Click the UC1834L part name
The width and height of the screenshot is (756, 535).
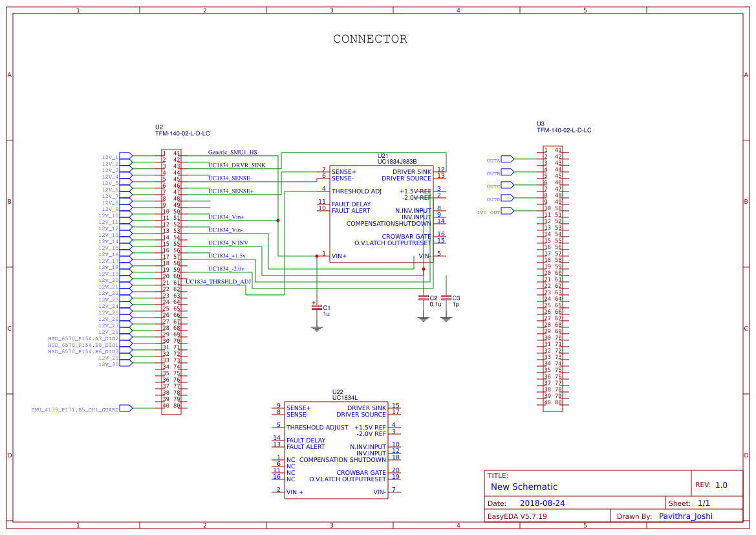click(x=345, y=398)
